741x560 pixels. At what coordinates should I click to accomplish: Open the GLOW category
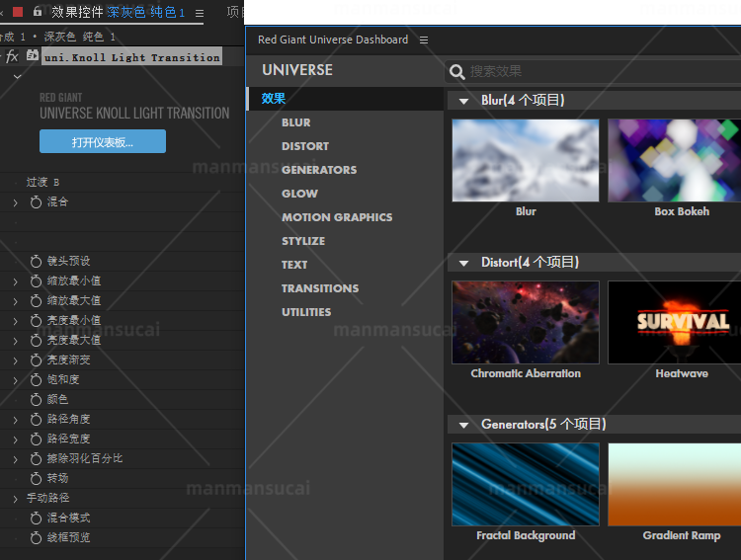(x=300, y=194)
